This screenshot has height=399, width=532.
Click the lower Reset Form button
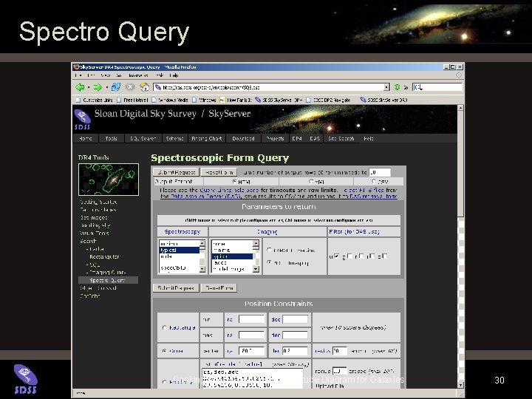click(x=219, y=287)
